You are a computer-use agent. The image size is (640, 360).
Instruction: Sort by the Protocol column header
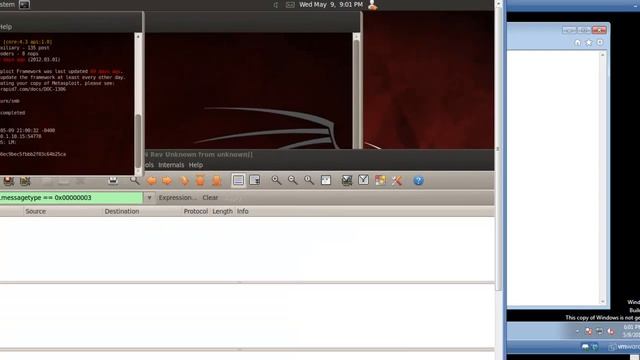(196, 211)
